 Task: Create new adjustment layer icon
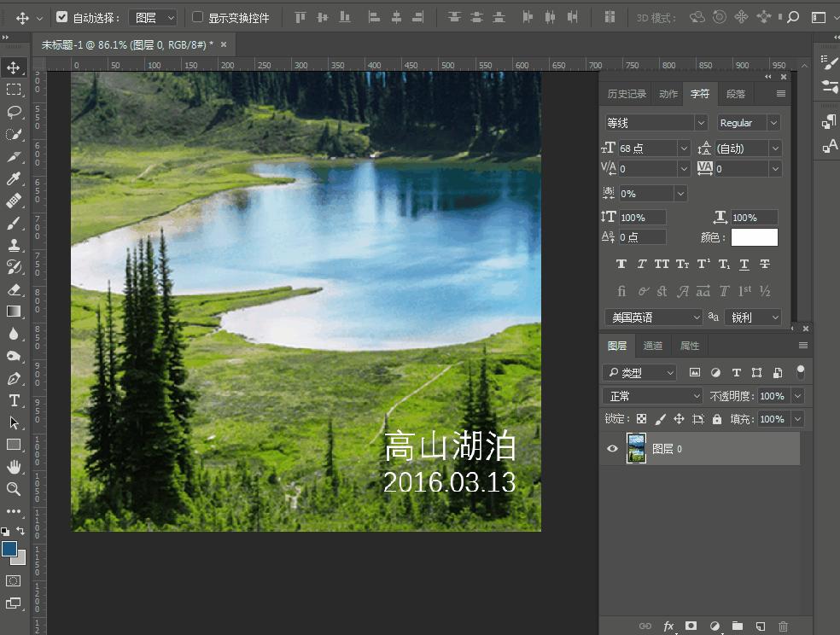click(715, 626)
